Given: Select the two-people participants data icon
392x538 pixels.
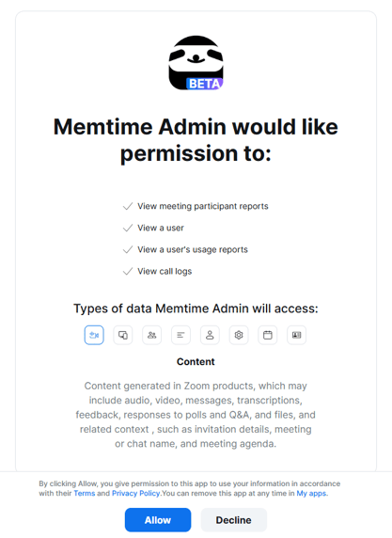Looking at the screenshot, I should tap(152, 335).
